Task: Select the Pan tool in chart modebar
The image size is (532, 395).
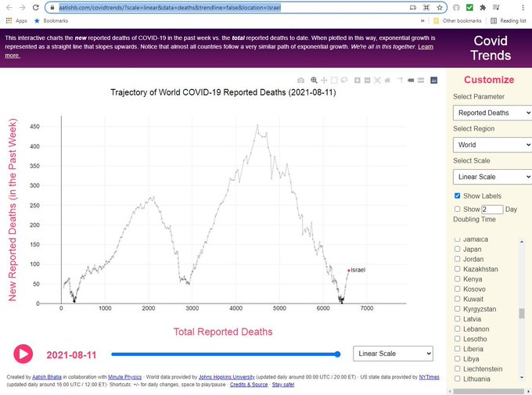Action: pos(324,80)
